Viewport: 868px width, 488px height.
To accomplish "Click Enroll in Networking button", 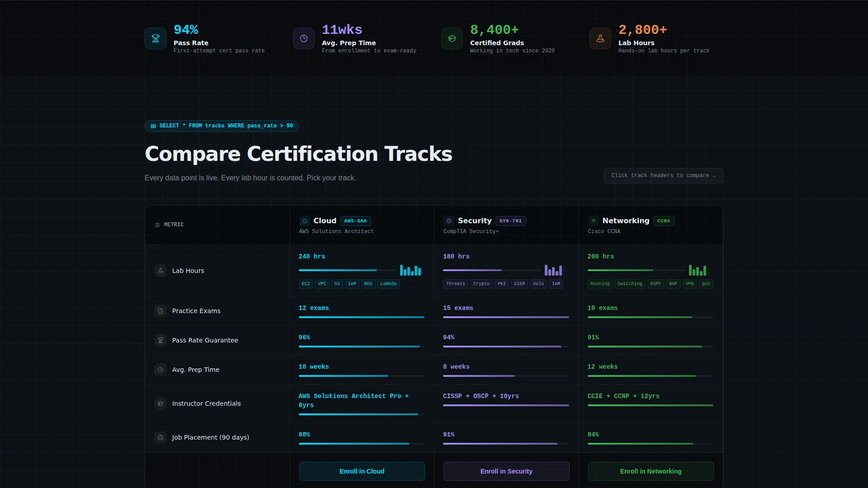I will tap(651, 471).
